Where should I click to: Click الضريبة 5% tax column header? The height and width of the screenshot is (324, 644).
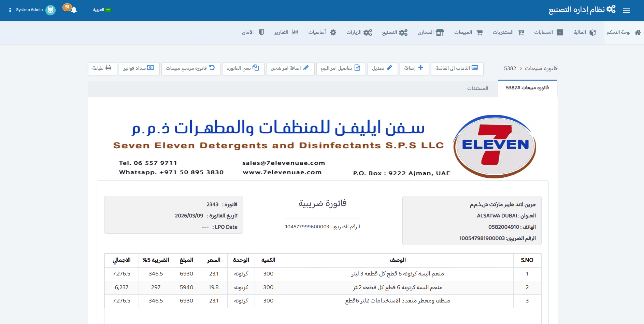click(156, 260)
